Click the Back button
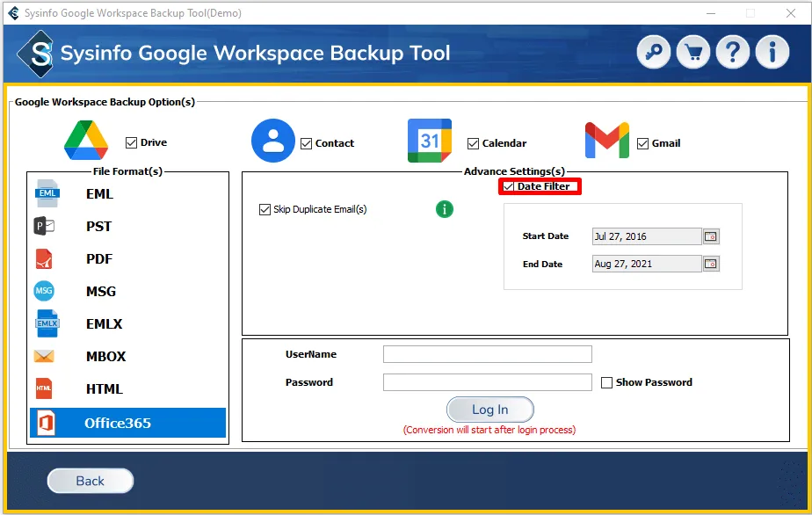 click(x=91, y=481)
